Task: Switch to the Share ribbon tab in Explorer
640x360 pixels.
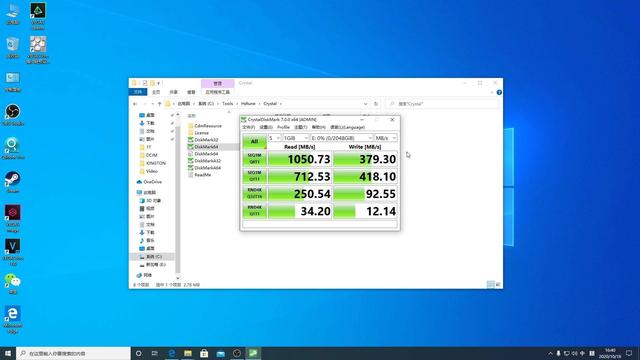Action: pyautogui.click(x=173, y=92)
